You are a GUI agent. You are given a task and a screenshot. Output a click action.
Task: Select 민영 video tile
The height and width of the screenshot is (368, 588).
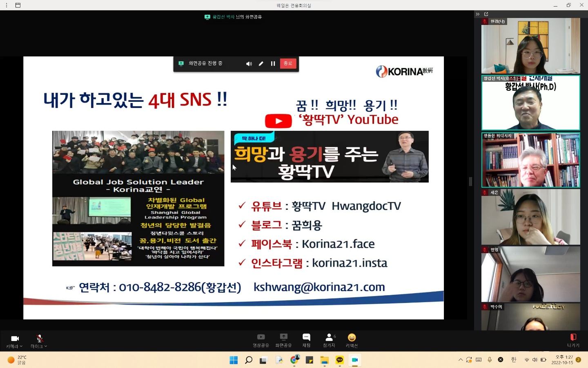531,274
